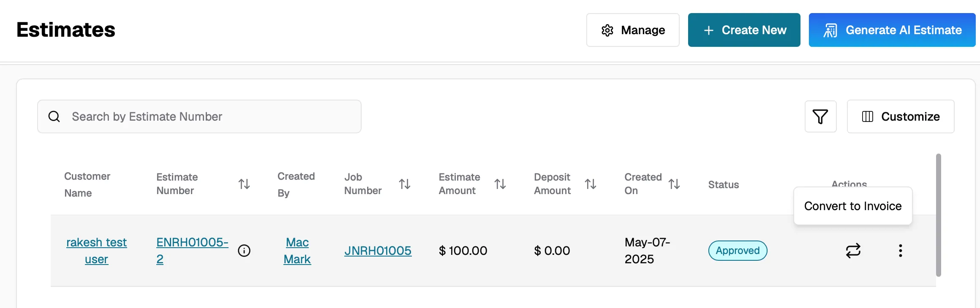Click the Customer Name column header
980x308 pixels.
87,184
